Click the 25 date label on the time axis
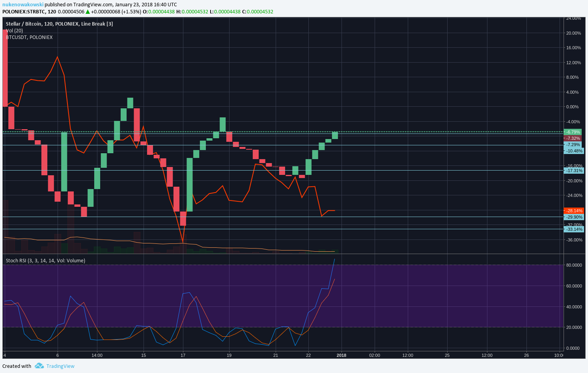 pos(447,355)
